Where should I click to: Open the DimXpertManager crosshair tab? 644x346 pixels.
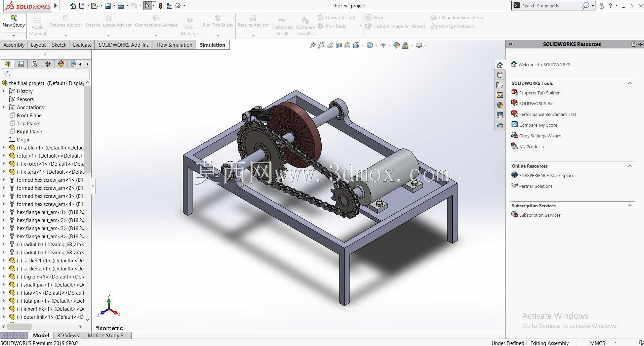pos(48,64)
